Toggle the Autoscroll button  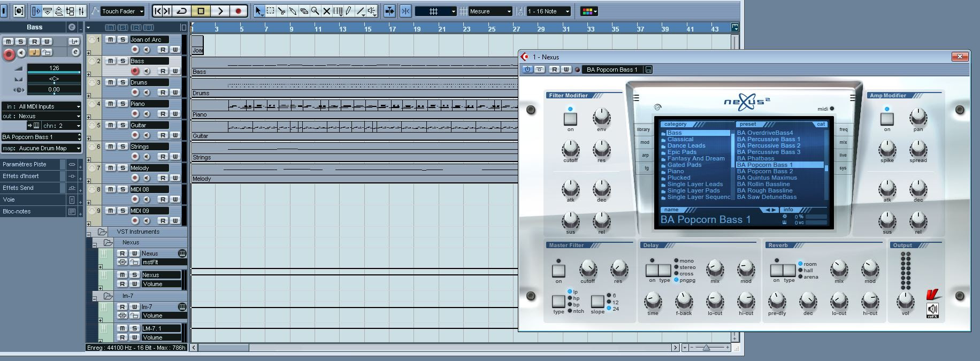pos(389,11)
